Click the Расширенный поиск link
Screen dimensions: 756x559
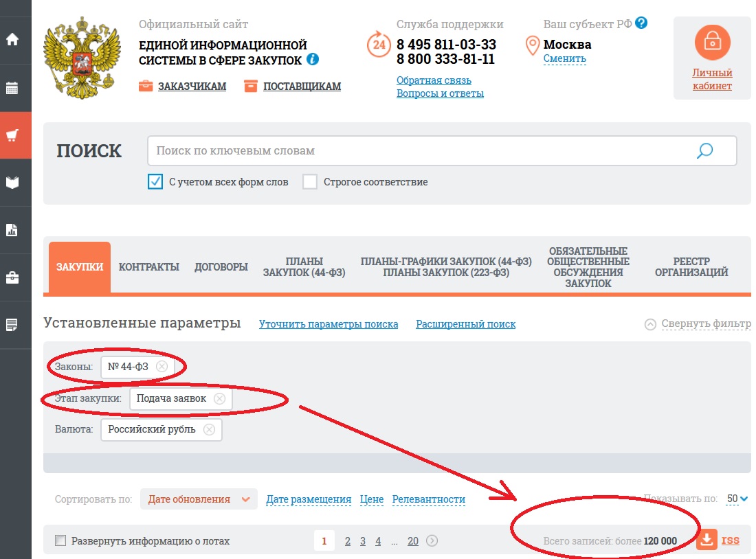465,324
